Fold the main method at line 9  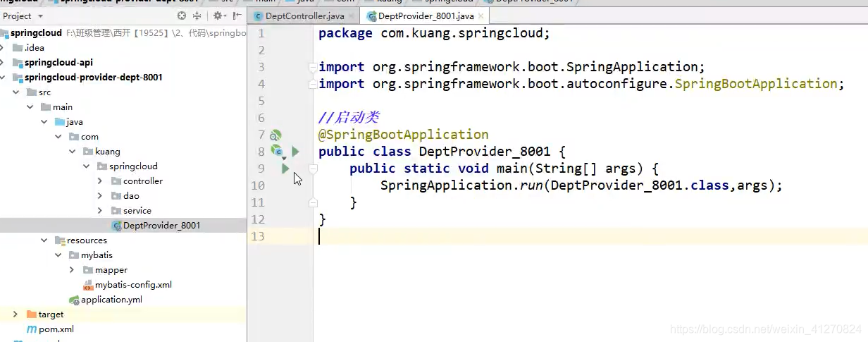(313, 169)
